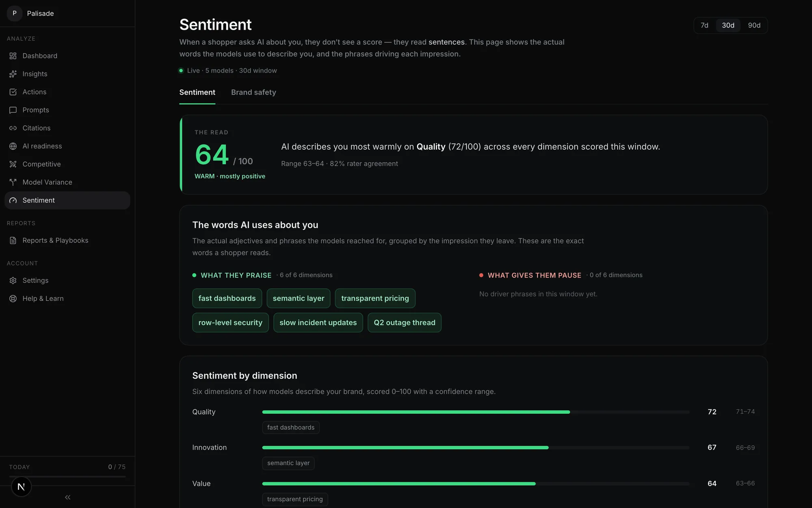Click the transparent pricing praise chip

pyautogui.click(x=375, y=298)
